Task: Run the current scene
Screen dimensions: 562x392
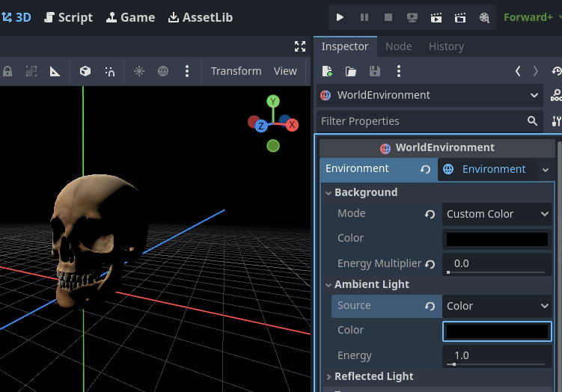Action: click(x=436, y=17)
